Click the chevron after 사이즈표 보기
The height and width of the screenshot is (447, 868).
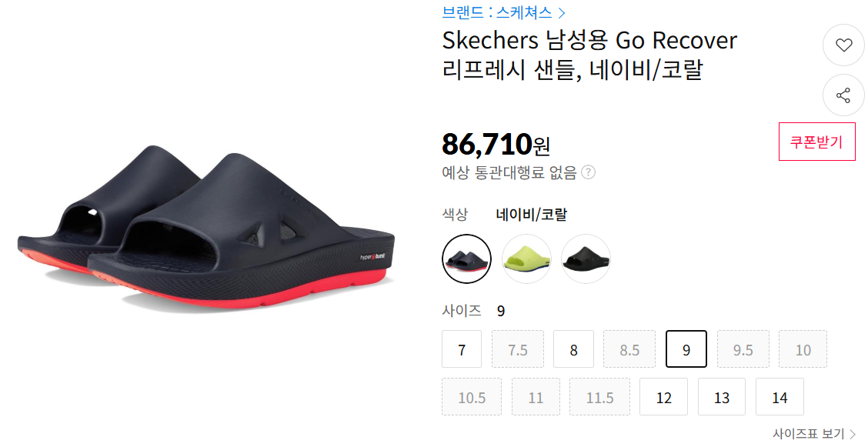pos(853,434)
